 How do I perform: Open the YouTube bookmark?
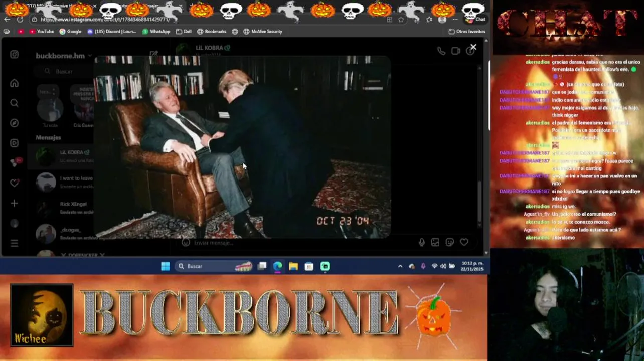click(42, 31)
